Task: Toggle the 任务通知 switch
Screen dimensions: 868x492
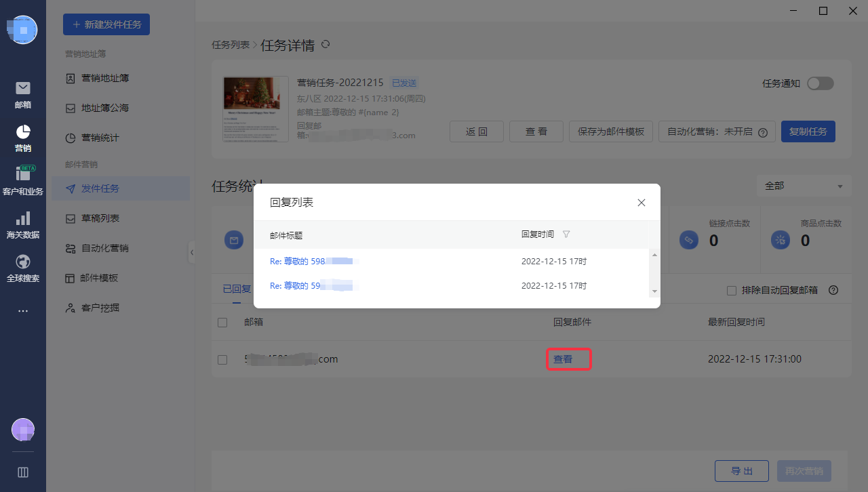Action: [x=820, y=83]
